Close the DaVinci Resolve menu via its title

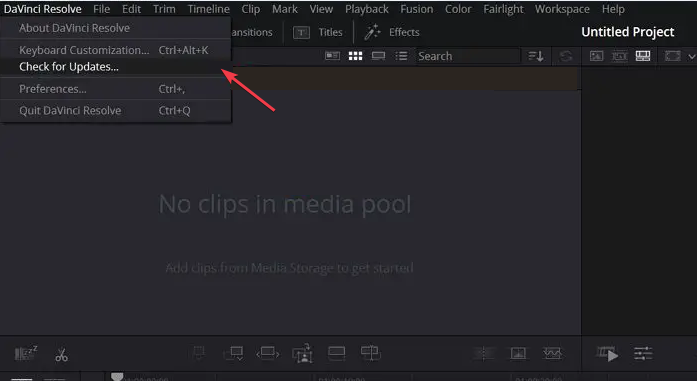coord(43,9)
